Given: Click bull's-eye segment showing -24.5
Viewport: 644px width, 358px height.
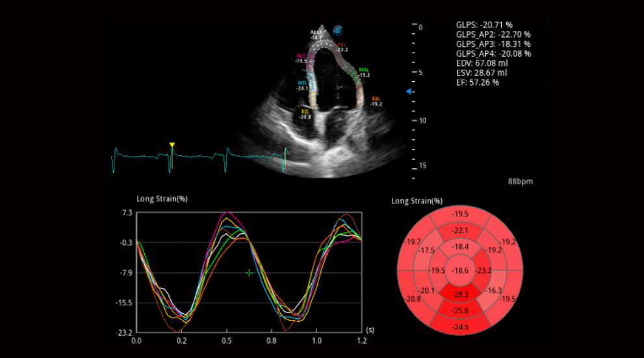Looking at the screenshot, I should point(460,327).
